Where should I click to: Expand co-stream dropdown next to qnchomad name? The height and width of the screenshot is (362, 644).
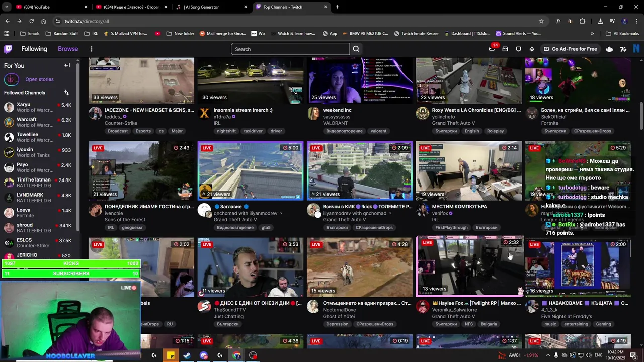pyautogui.click(x=390, y=213)
